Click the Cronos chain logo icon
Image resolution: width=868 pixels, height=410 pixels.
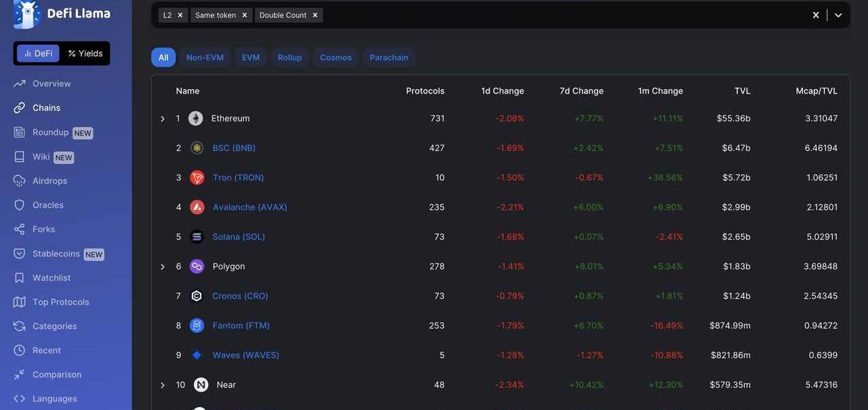click(197, 296)
